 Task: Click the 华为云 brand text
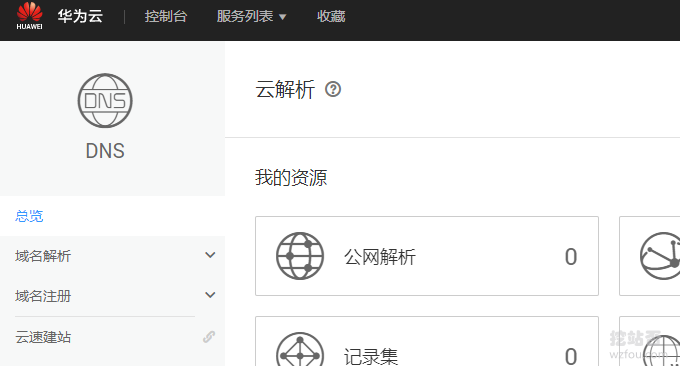pyautogui.click(x=80, y=16)
